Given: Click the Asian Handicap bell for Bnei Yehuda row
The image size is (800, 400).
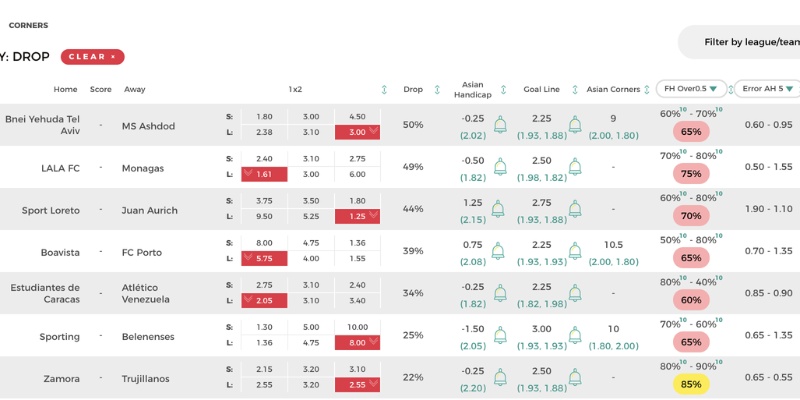Looking at the screenshot, I should pos(500,124).
